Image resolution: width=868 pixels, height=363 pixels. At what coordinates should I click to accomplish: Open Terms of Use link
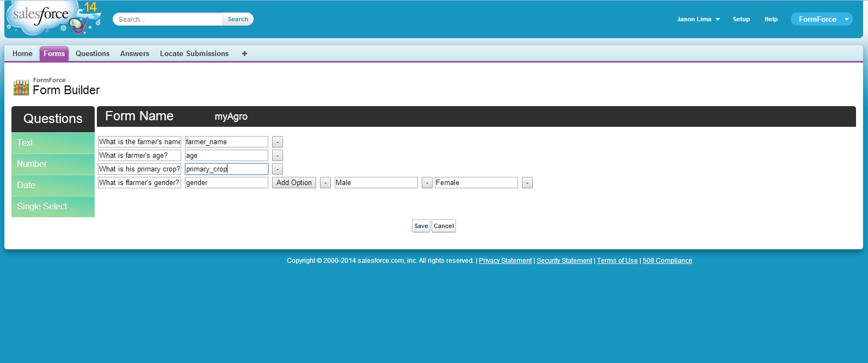pyautogui.click(x=617, y=261)
